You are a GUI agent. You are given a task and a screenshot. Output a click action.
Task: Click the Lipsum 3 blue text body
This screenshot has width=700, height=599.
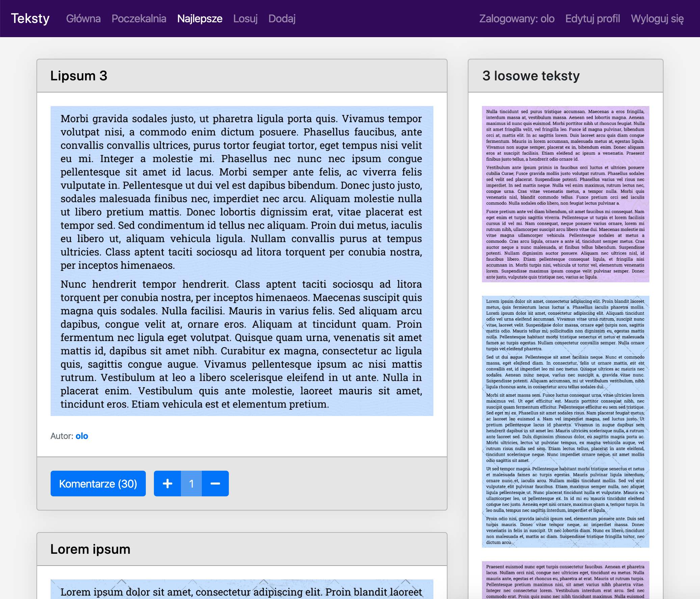coord(242,261)
